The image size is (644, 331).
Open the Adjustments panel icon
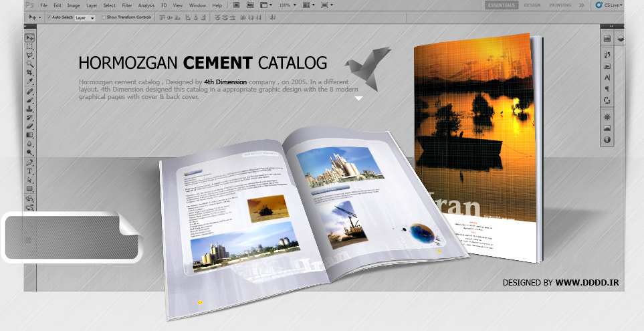607,117
